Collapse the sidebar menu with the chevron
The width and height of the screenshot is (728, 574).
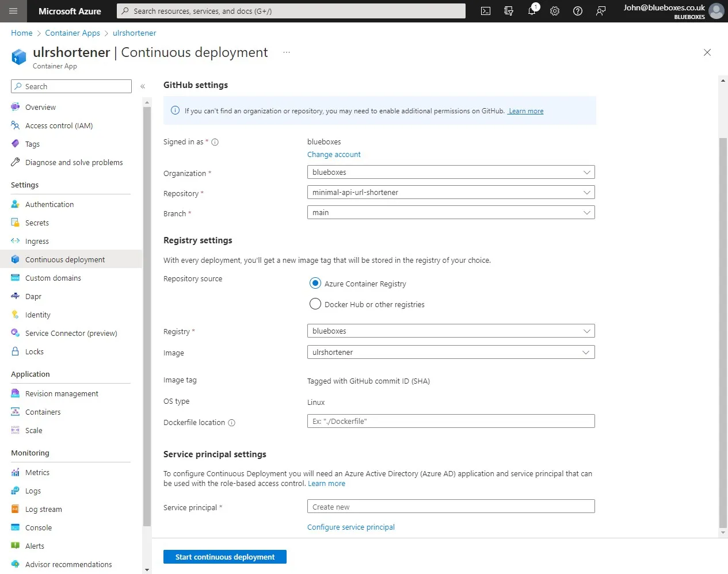click(x=143, y=86)
